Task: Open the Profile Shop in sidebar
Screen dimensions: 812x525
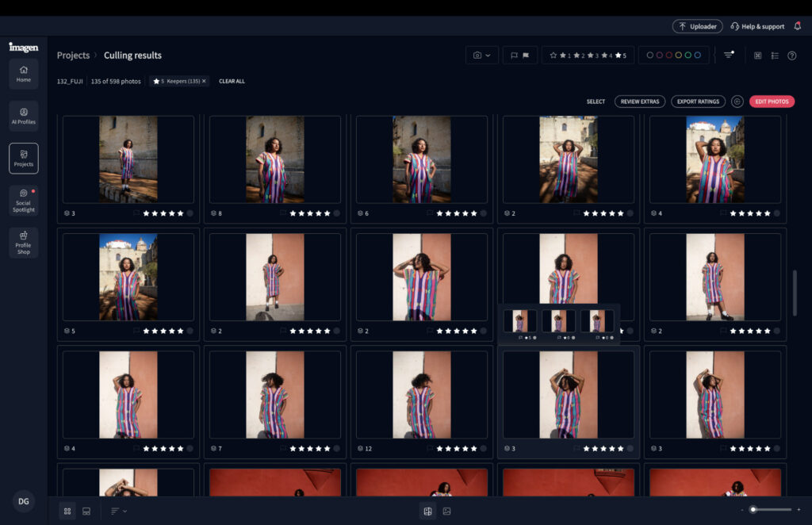Action: (24, 242)
